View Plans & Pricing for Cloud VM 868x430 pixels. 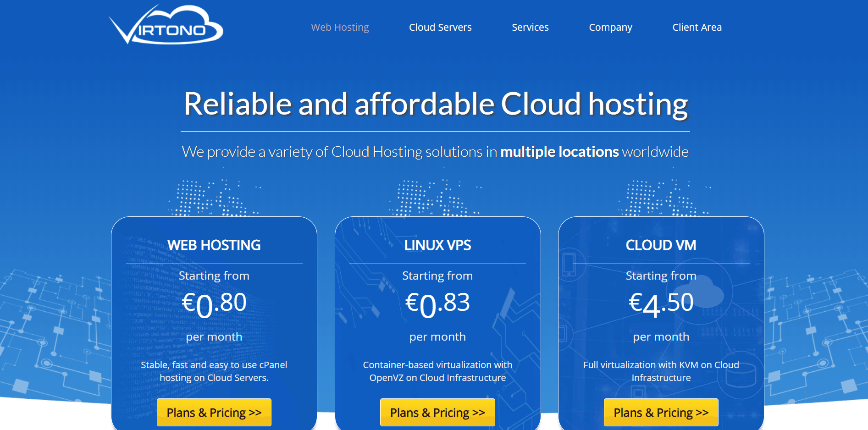pyautogui.click(x=661, y=413)
